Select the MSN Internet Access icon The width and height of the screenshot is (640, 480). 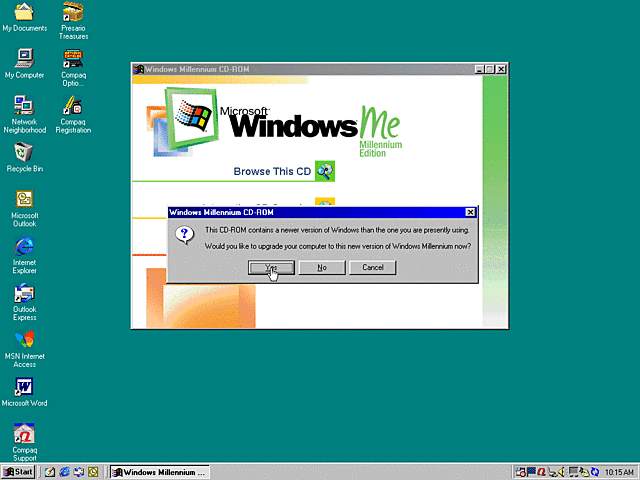(x=24, y=349)
